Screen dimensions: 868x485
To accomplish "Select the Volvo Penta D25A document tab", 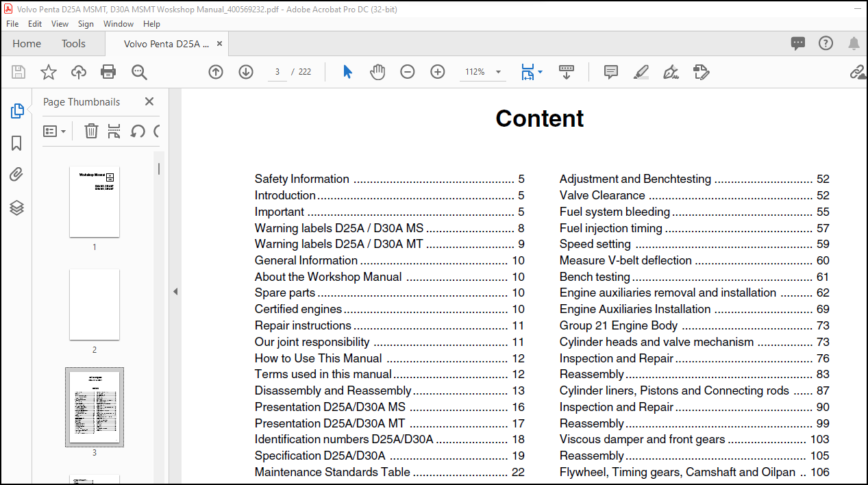I will coord(166,44).
